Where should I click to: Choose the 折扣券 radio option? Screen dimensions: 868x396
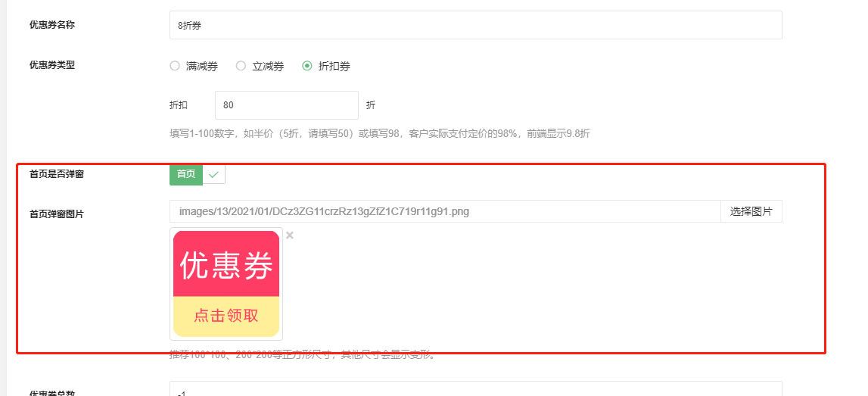click(326, 67)
